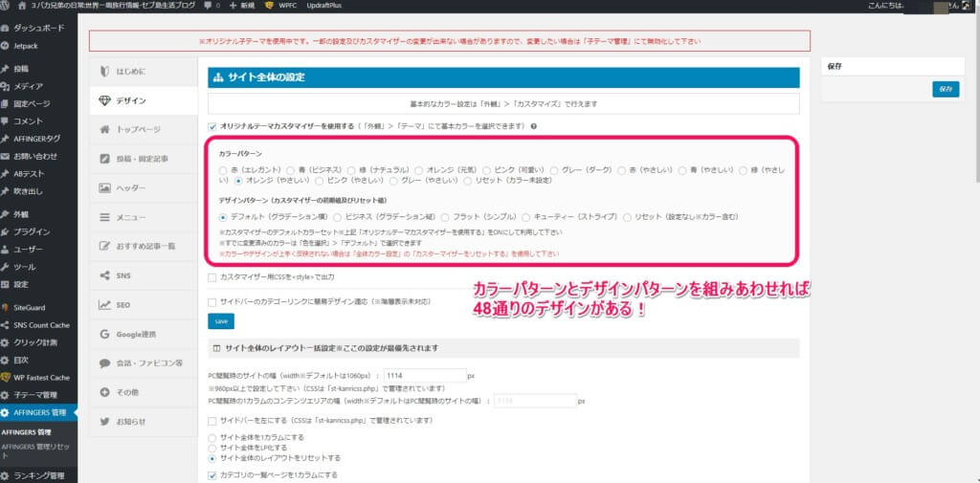
Task: Open WP Fastest Cache menu
Action: pos(38,378)
